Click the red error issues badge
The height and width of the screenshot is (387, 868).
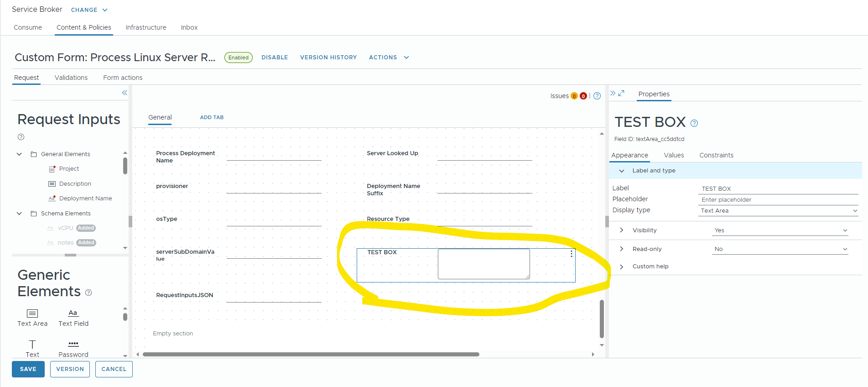(x=583, y=96)
